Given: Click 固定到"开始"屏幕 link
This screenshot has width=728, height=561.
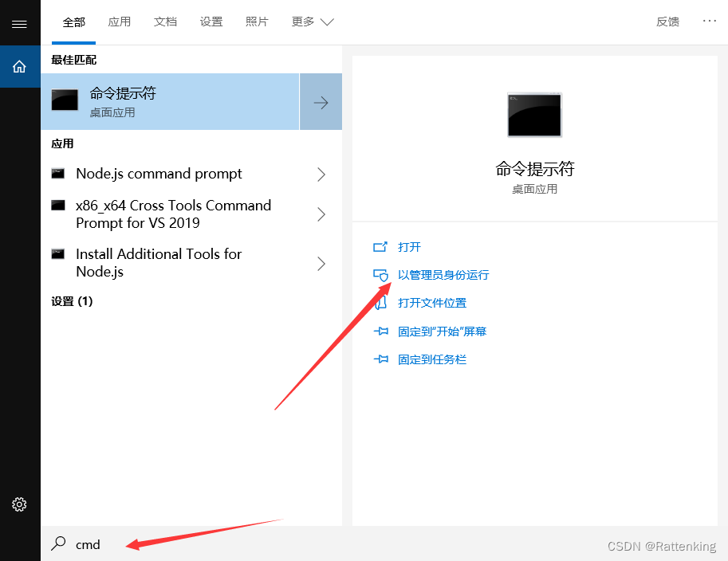Looking at the screenshot, I should tap(442, 331).
